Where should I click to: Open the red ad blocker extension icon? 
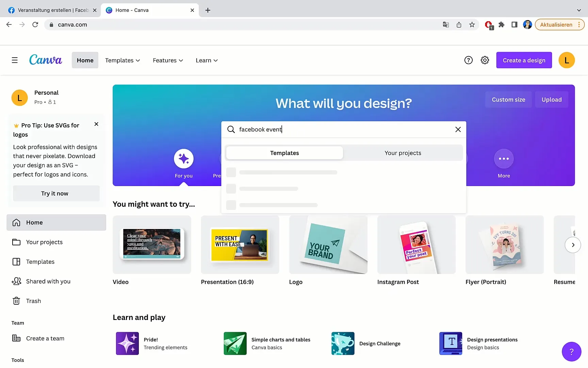(489, 25)
